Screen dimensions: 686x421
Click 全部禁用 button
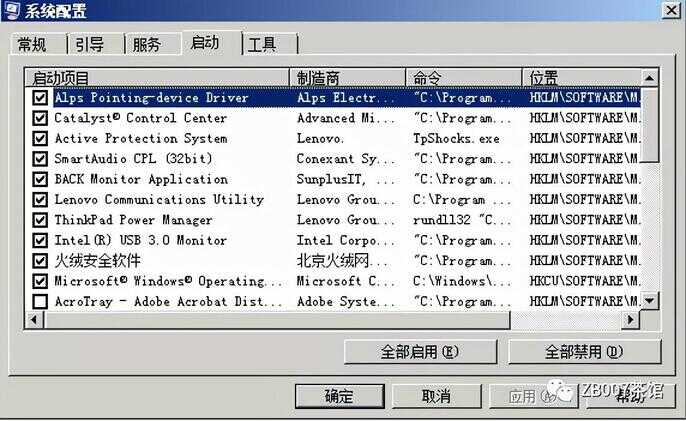[x=584, y=352]
